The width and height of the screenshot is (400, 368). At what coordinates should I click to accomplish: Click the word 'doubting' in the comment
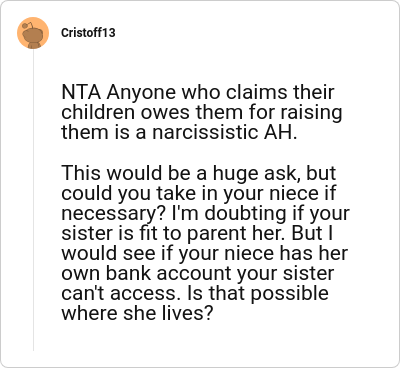(x=245, y=214)
